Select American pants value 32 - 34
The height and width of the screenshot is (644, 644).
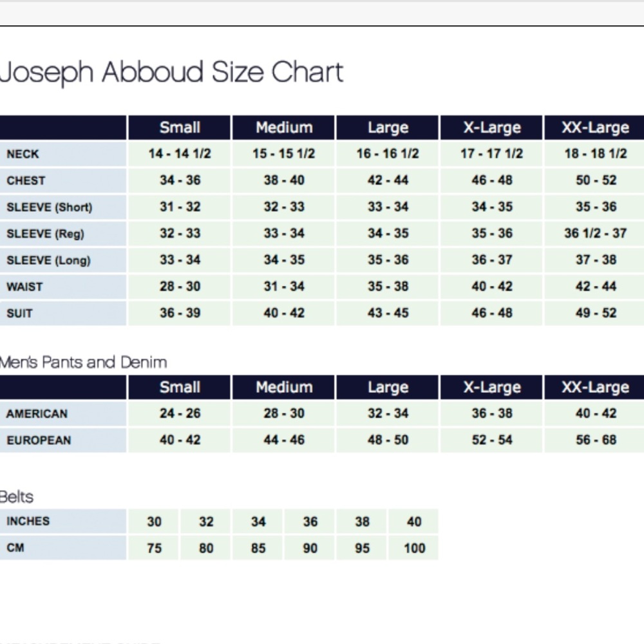388,413
